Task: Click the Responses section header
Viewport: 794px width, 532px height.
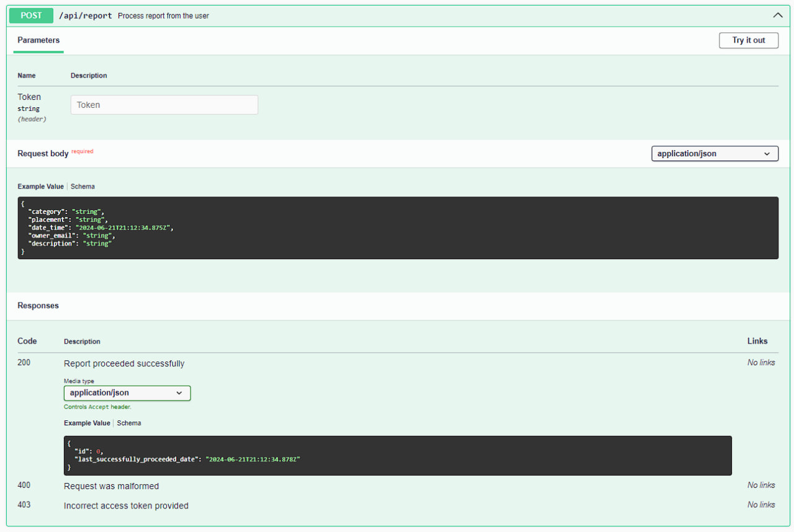Action: point(38,306)
